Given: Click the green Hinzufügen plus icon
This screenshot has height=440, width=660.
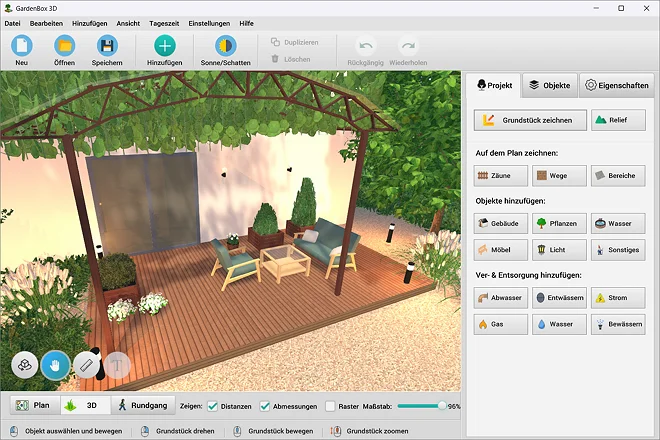Looking at the screenshot, I should (165, 45).
